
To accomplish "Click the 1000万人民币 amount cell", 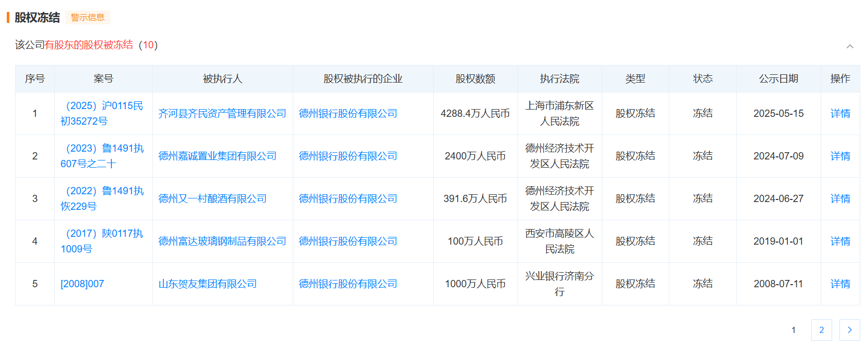I will [475, 284].
